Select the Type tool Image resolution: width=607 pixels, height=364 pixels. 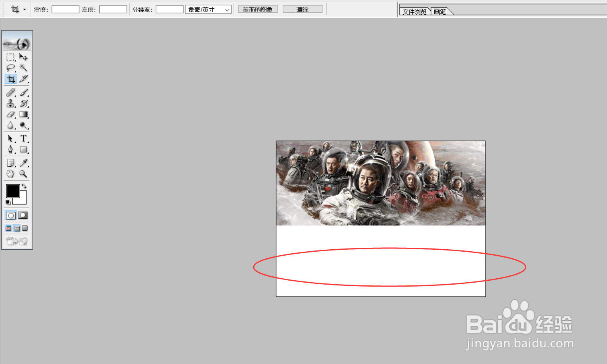coord(23,139)
